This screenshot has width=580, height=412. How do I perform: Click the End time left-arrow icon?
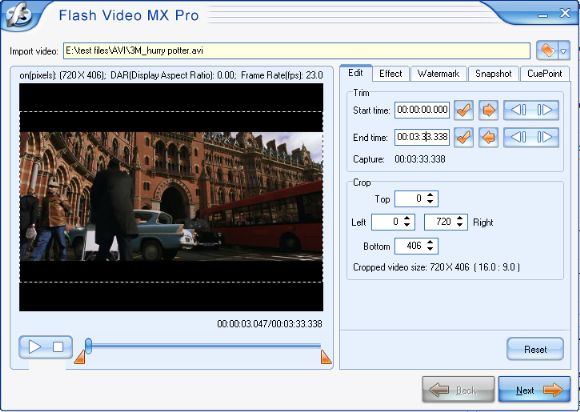tap(488, 138)
